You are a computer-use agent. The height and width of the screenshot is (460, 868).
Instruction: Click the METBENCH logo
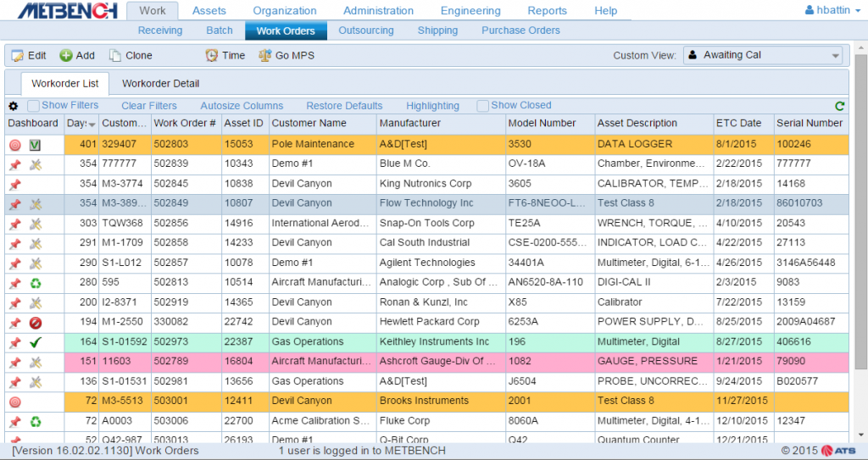[x=68, y=10]
